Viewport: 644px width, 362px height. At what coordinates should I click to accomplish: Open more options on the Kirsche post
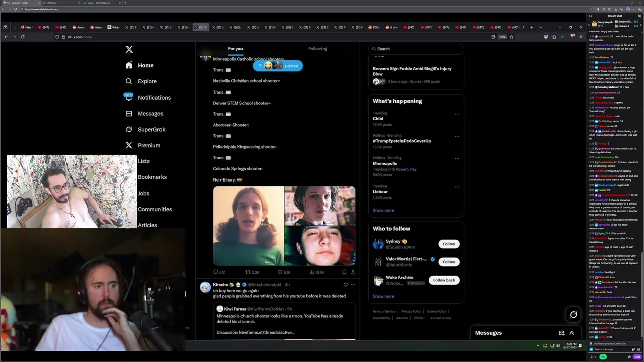353,285
